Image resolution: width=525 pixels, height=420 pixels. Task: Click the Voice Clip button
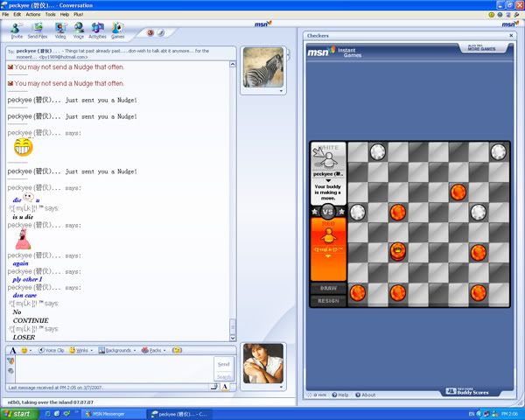[x=53, y=350]
